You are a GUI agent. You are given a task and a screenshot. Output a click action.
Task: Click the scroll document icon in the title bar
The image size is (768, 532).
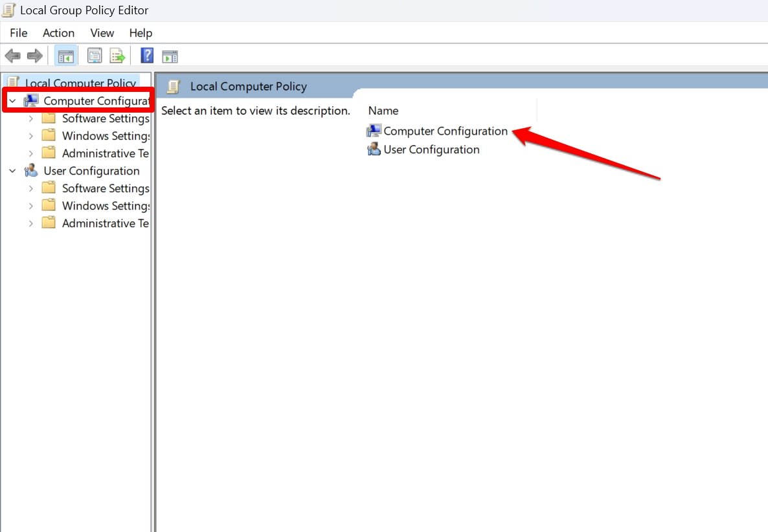(x=8, y=10)
